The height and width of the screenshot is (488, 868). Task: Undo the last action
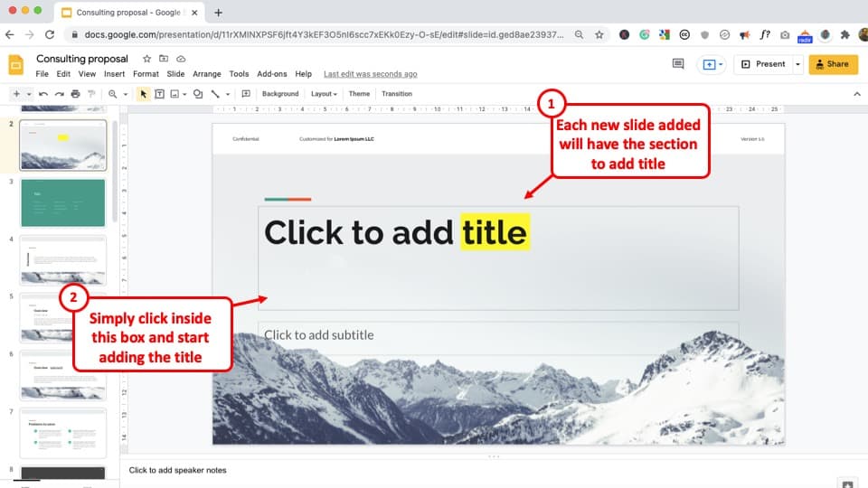[x=43, y=94]
